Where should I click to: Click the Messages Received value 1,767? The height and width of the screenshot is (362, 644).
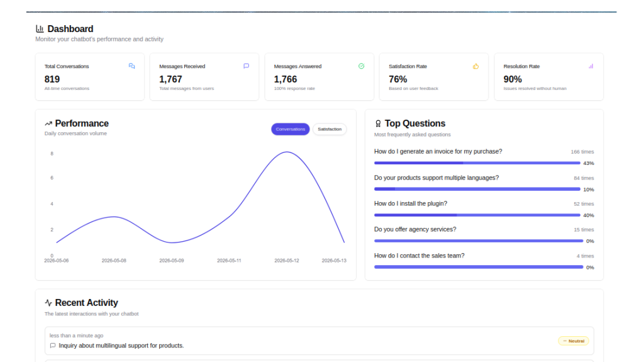(x=170, y=79)
